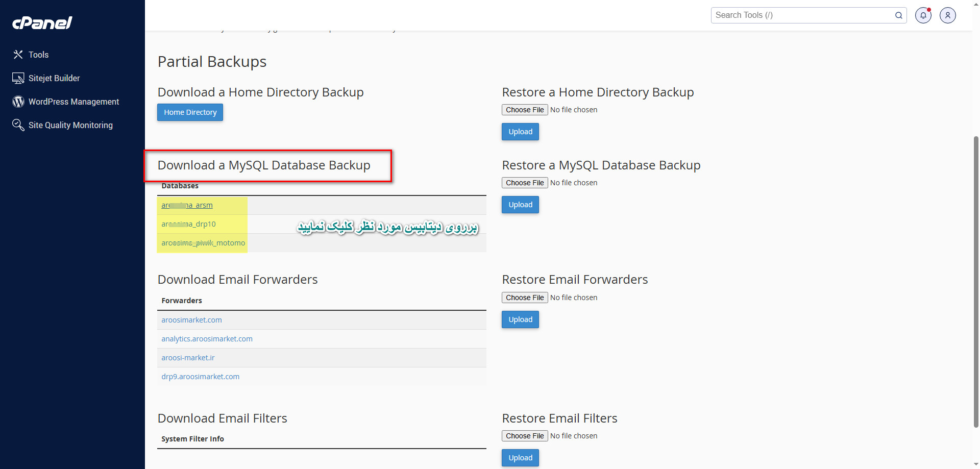Open the user account icon
This screenshot has height=469, width=980.
click(x=948, y=15)
